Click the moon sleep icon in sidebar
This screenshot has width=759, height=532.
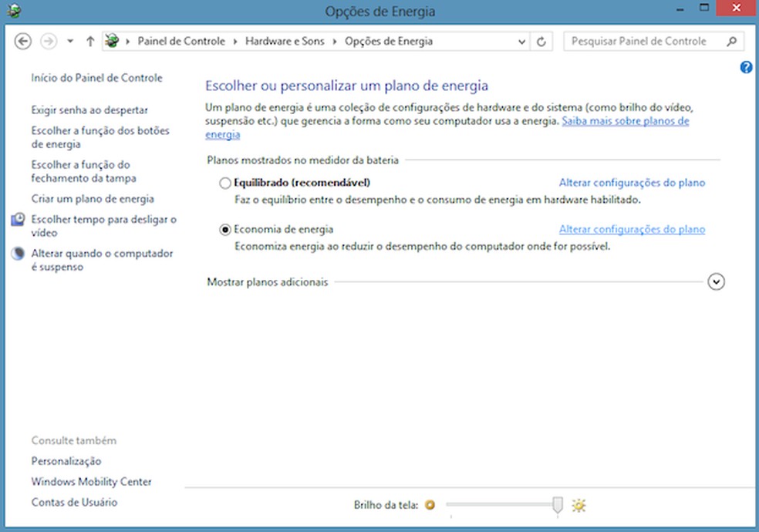(18, 254)
